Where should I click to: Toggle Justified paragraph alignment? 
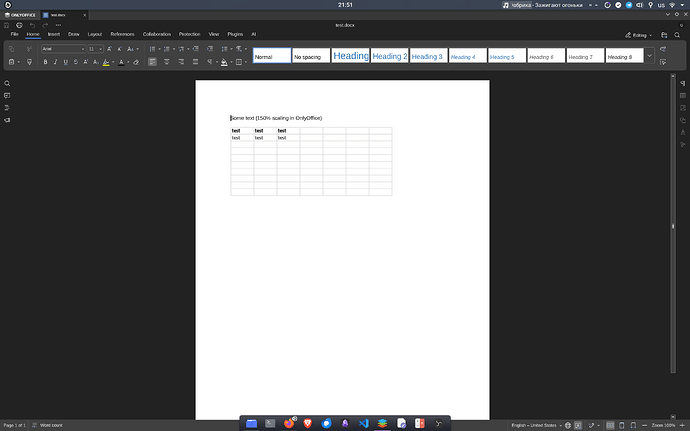coord(195,62)
